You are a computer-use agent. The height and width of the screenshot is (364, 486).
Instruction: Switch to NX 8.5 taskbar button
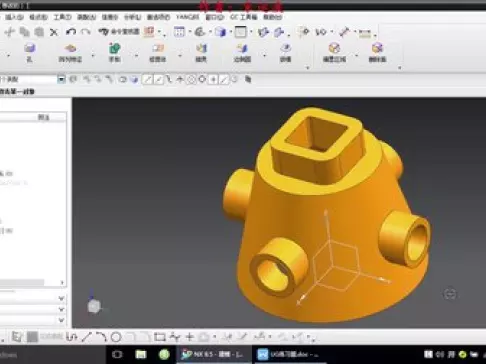click(213, 354)
